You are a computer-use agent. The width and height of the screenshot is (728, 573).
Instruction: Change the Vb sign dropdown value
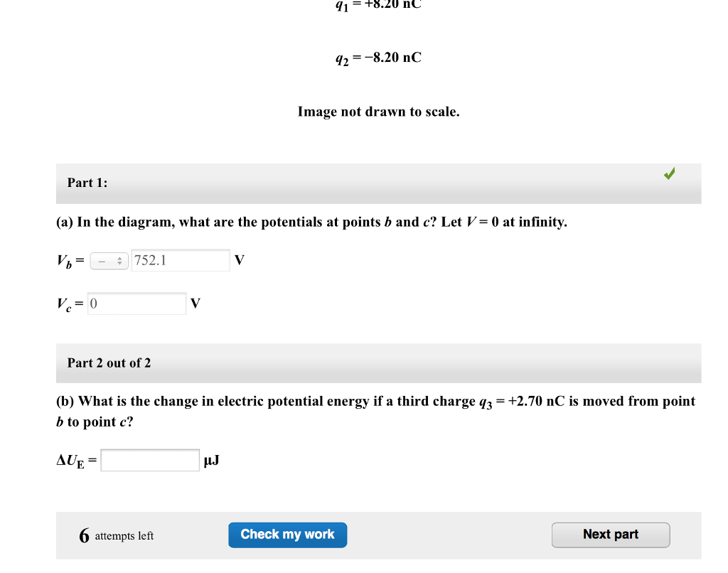click(x=109, y=260)
